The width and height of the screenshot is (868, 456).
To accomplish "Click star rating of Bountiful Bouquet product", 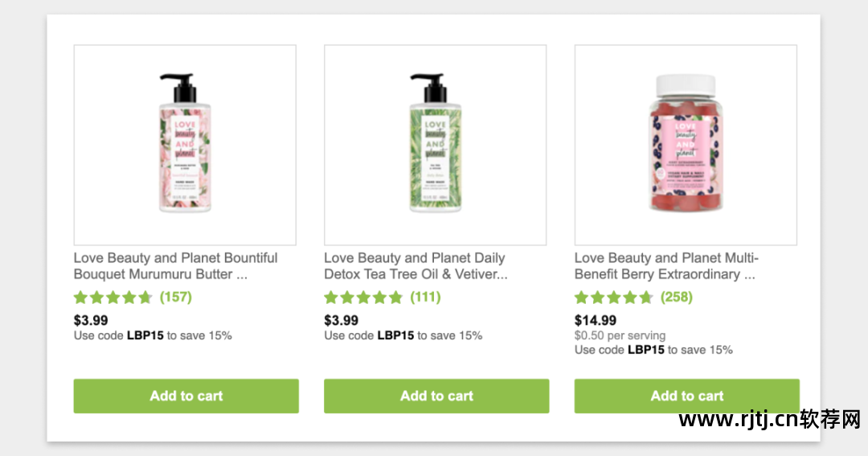I will pyautogui.click(x=113, y=298).
